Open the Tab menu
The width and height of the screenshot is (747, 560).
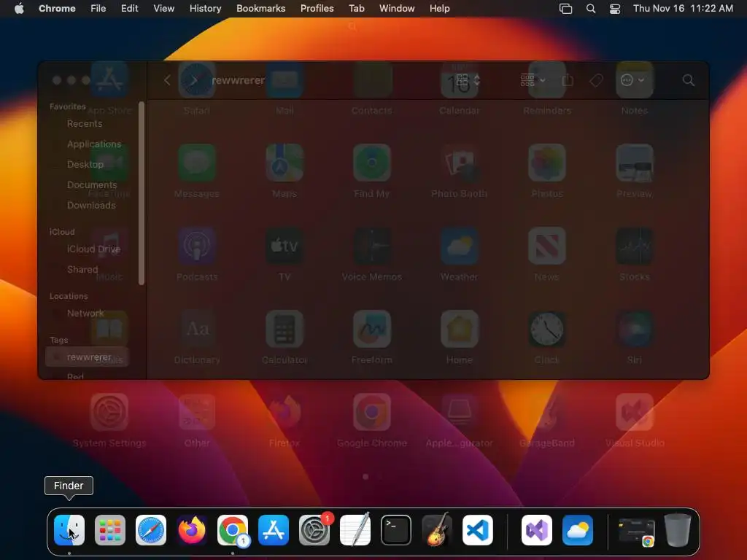pos(356,8)
